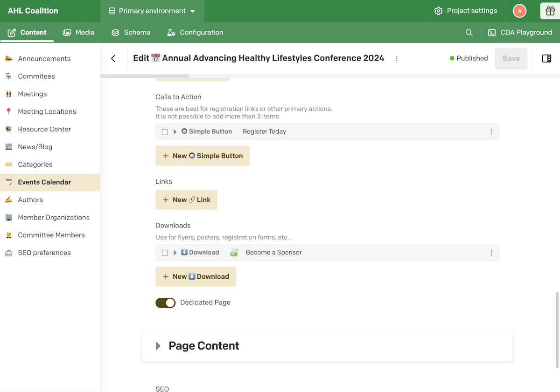
Task: Open the search magnifier icon
Action: pos(469,33)
